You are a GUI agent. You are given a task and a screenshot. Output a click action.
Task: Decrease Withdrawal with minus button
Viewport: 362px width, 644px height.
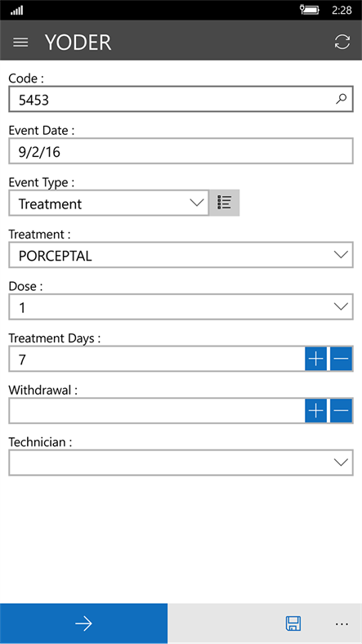coord(341,411)
